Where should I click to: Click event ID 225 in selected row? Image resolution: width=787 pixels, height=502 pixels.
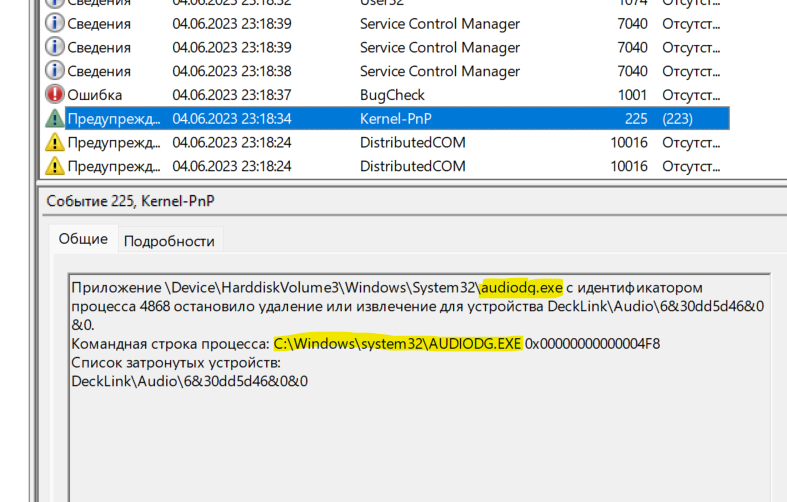(636, 119)
